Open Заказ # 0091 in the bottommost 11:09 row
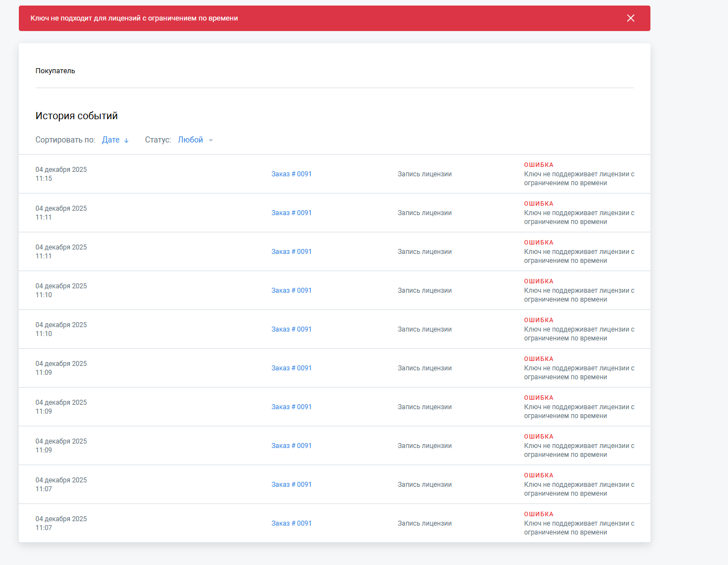This screenshot has height=565, width=728. click(291, 446)
